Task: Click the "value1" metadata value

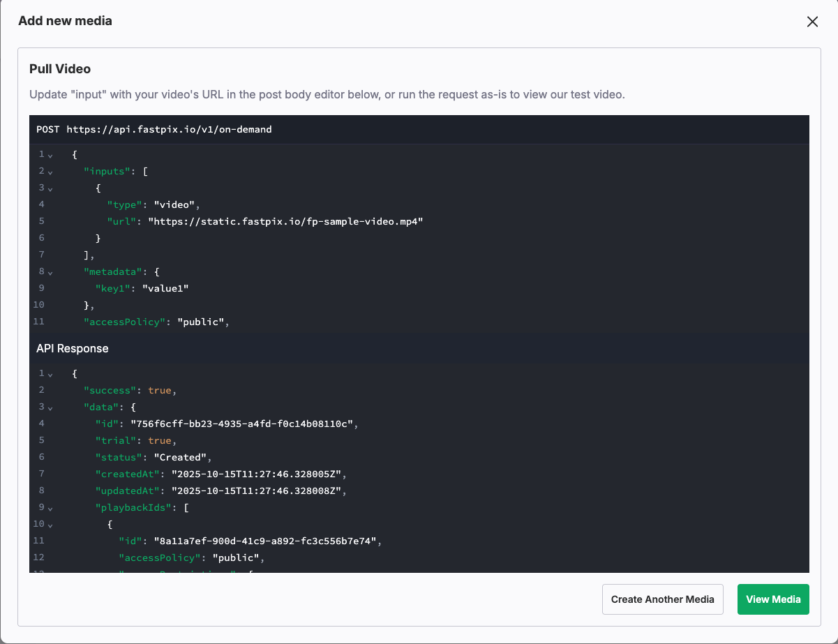Action: (165, 288)
